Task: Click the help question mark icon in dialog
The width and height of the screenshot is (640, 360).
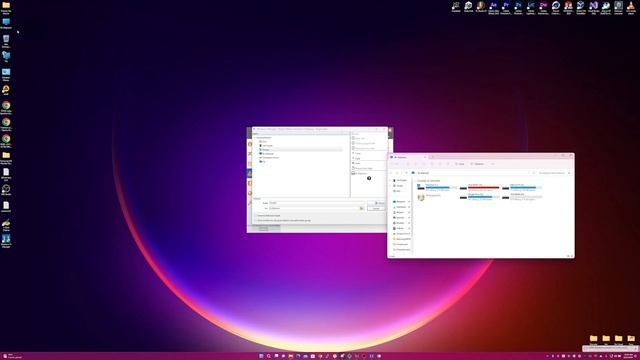Action: [369, 178]
